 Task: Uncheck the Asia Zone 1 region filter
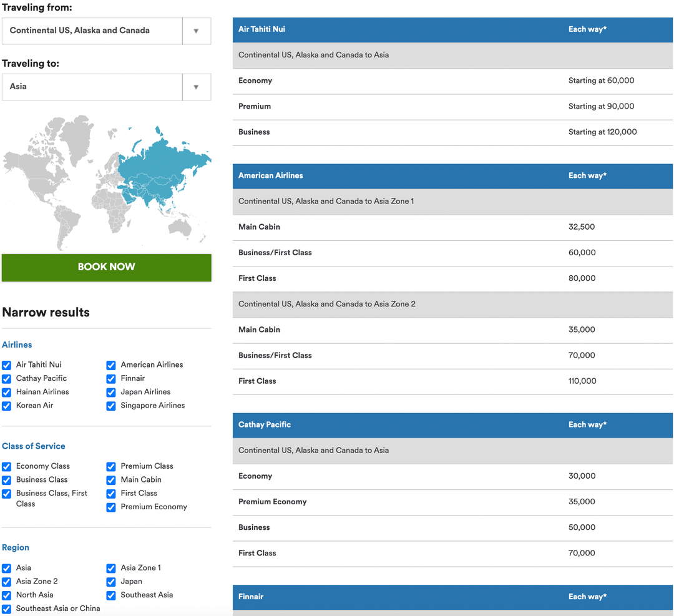tap(110, 568)
